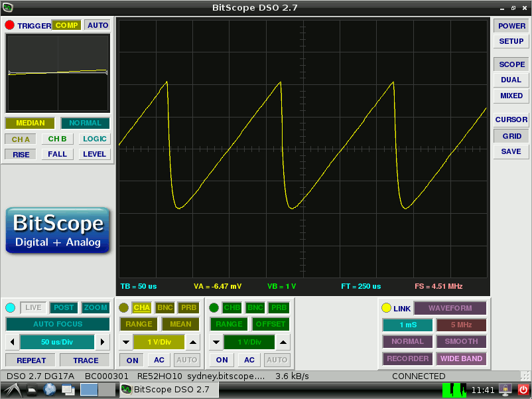
Task: Click the padlock icon in system tray
Action: pyautogui.click(x=505, y=390)
